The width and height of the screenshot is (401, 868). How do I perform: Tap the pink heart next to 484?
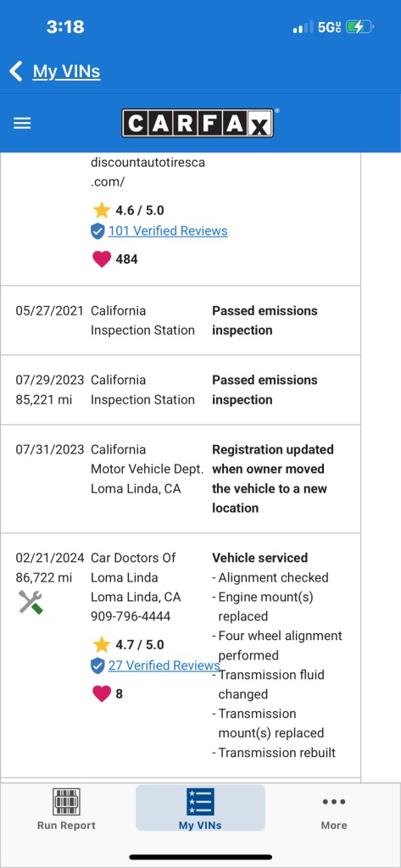coord(102,259)
